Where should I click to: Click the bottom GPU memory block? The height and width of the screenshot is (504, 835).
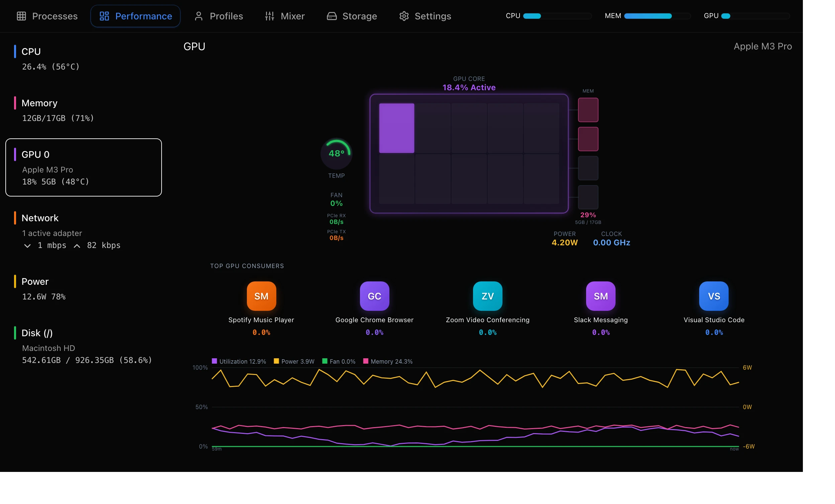pyautogui.click(x=588, y=197)
